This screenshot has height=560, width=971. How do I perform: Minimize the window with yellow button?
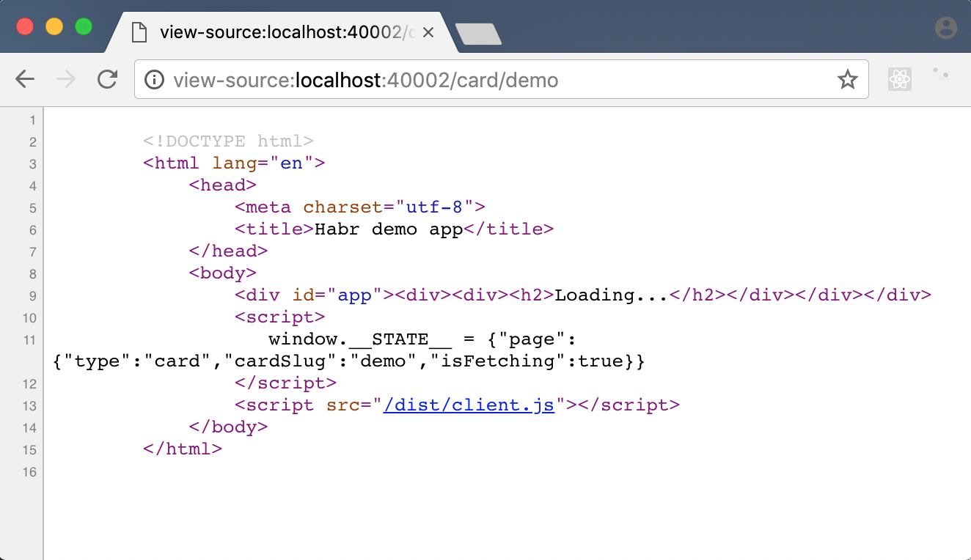coord(54,27)
